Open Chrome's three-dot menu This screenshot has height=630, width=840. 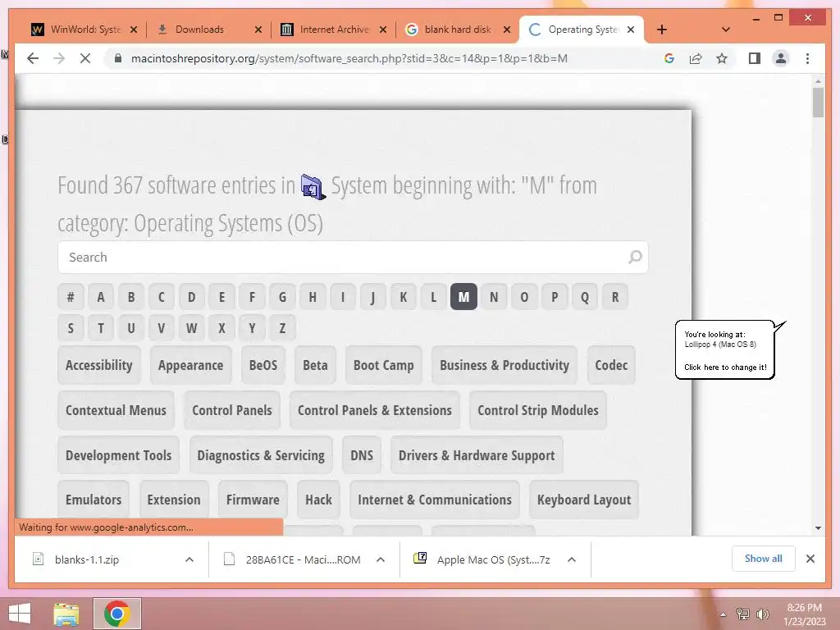click(x=807, y=58)
